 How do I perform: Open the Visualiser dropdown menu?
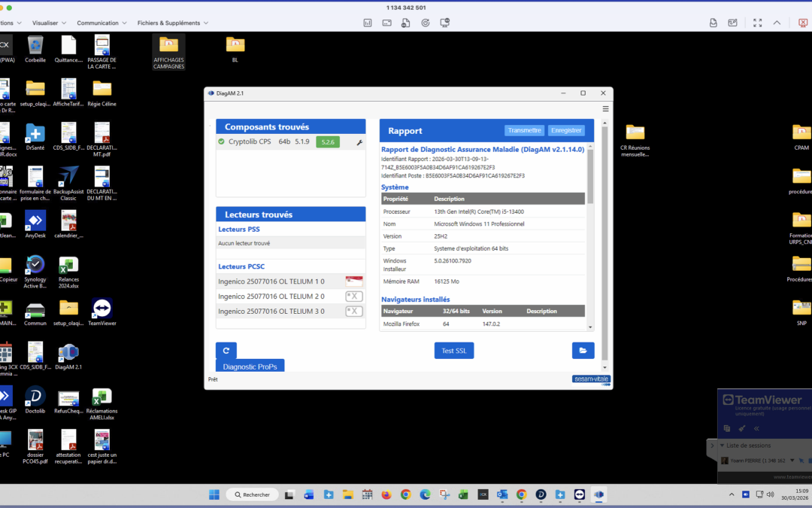pos(49,23)
